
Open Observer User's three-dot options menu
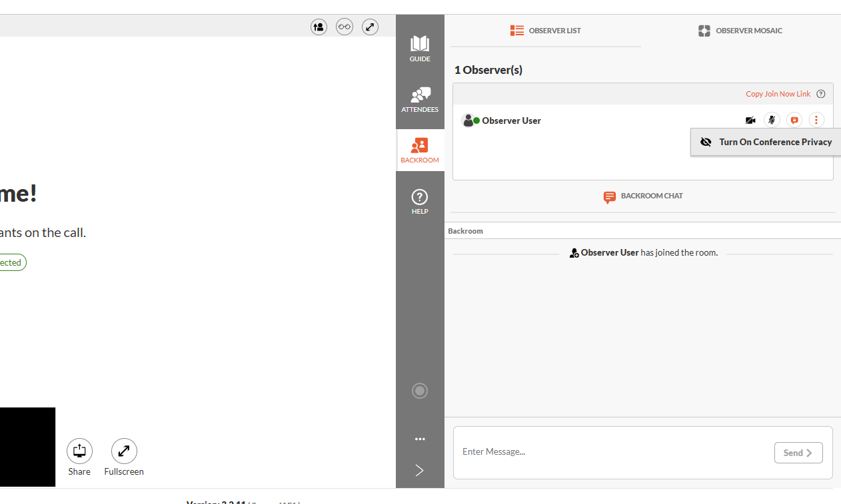point(816,121)
